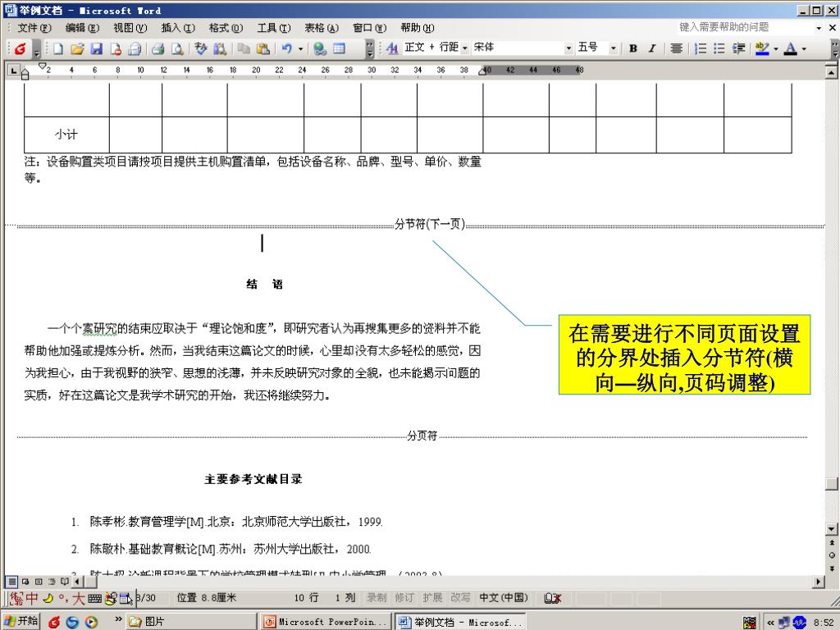Click the first-line indent marker on ruler

43,66
